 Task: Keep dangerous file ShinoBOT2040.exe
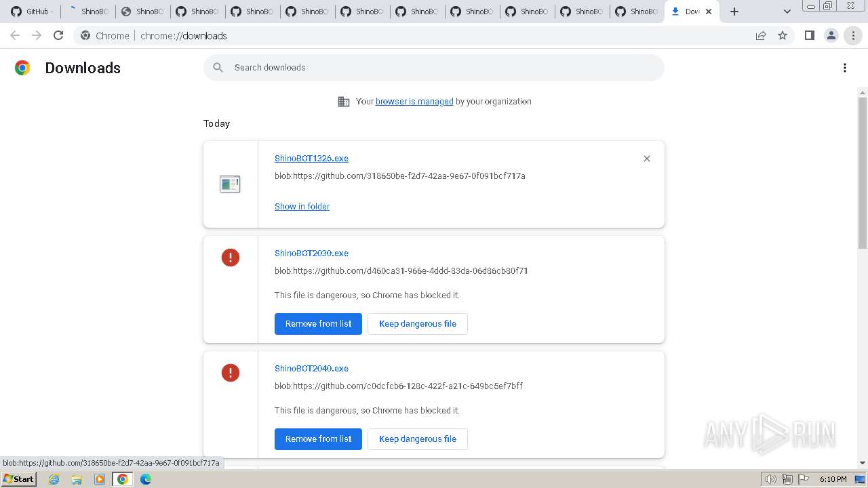[x=417, y=439]
